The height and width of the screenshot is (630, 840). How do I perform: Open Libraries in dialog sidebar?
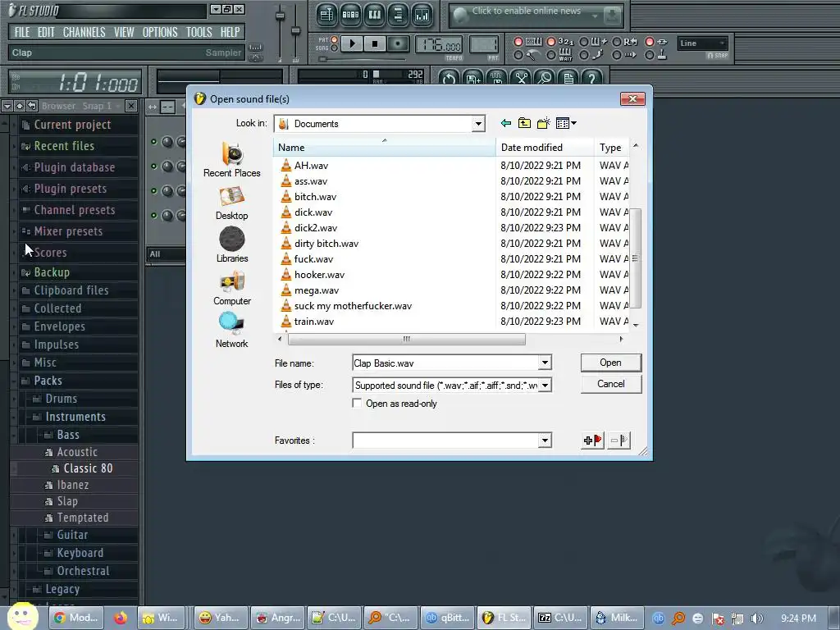pos(232,244)
